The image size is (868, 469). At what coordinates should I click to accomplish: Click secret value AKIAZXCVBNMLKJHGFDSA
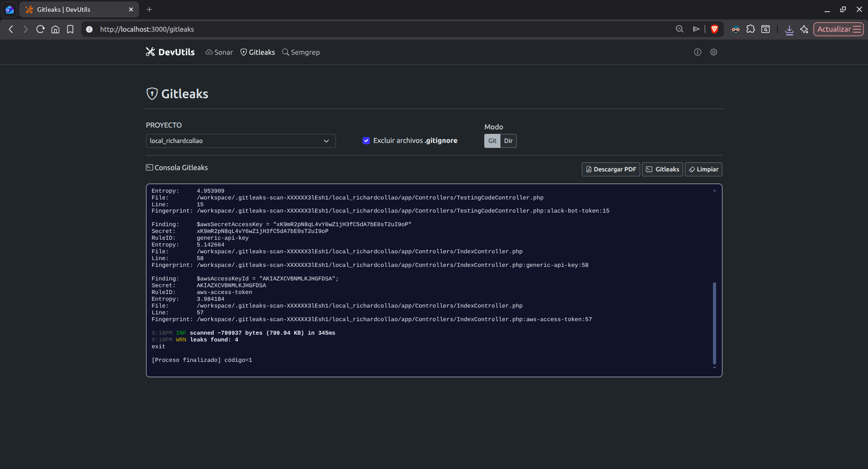point(231,286)
